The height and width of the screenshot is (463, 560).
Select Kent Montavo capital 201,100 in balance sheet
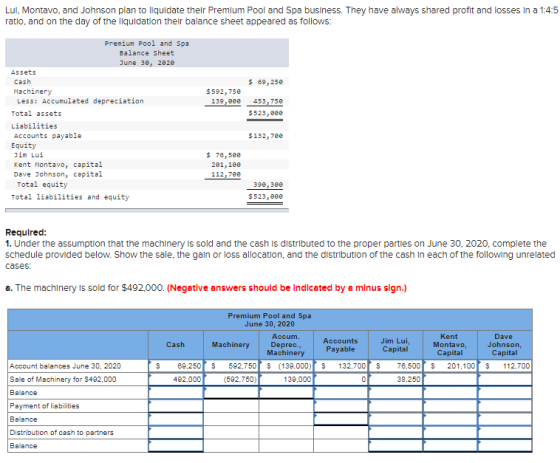pos(226,165)
